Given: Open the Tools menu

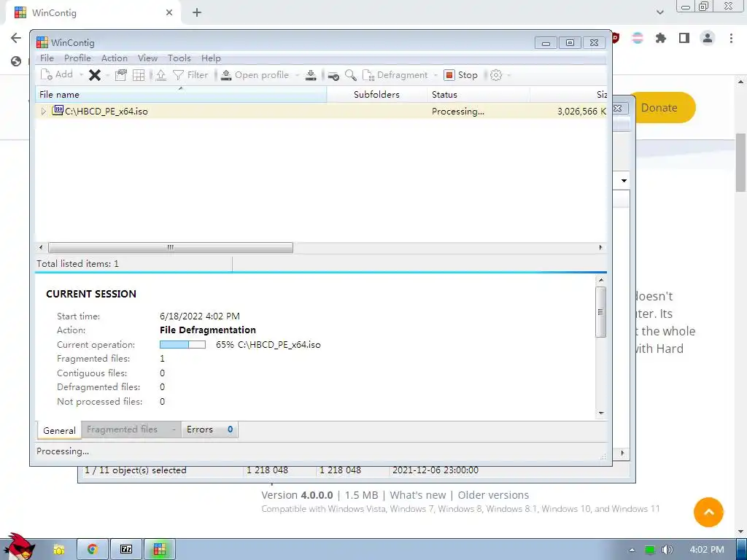Looking at the screenshot, I should click(x=179, y=58).
